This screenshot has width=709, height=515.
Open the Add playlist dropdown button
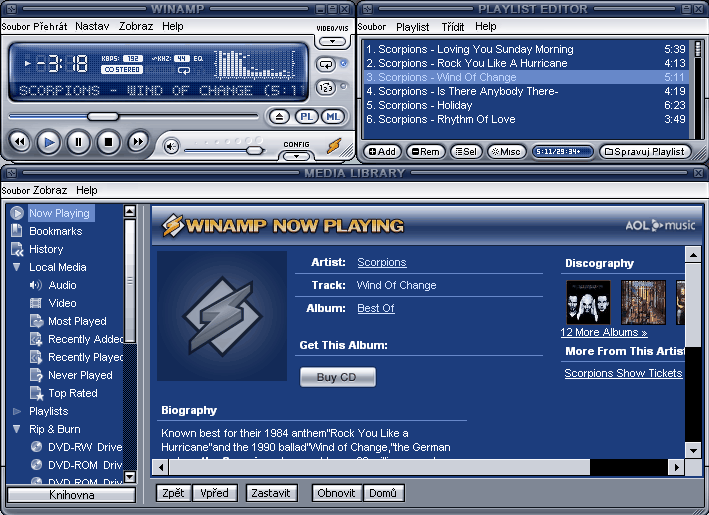coord(382,151)
